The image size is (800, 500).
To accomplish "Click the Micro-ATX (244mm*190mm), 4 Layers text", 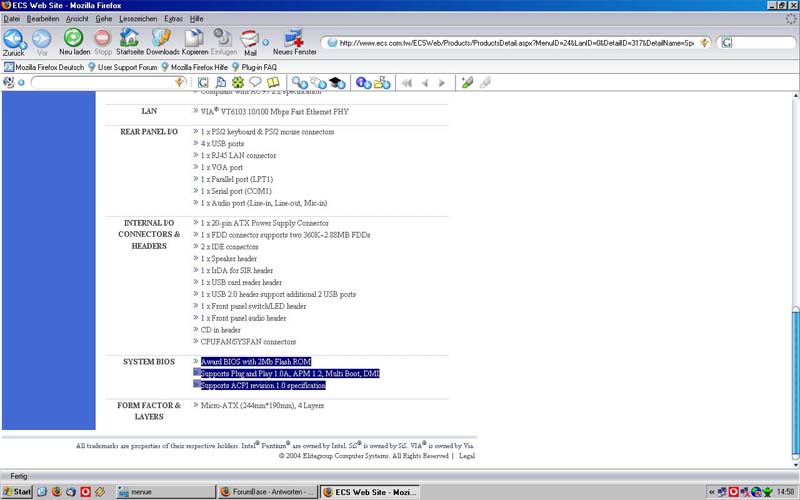I will (x=262, y=406).
